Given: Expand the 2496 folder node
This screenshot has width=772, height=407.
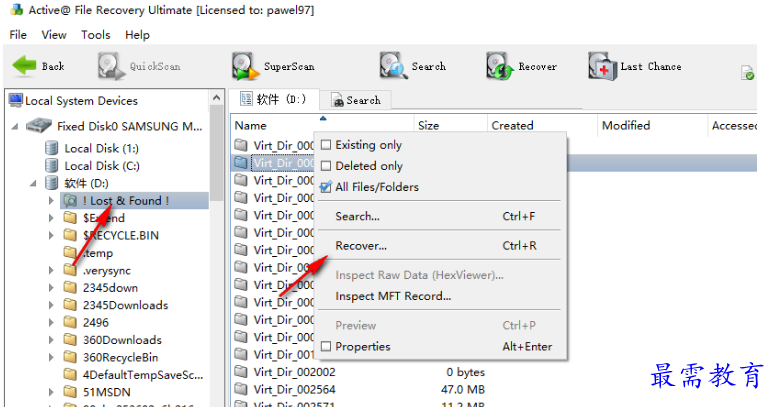Looking at the screenshot, I should pos(51,322).
